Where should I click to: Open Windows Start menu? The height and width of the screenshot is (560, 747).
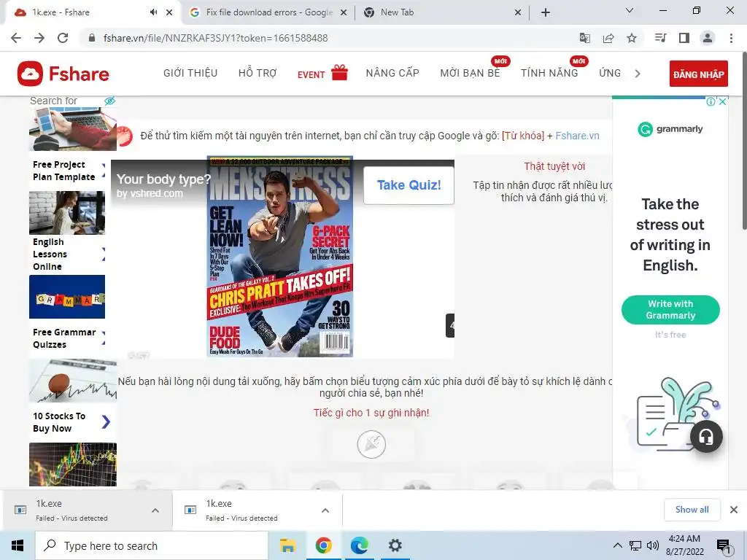coord(18,545)
